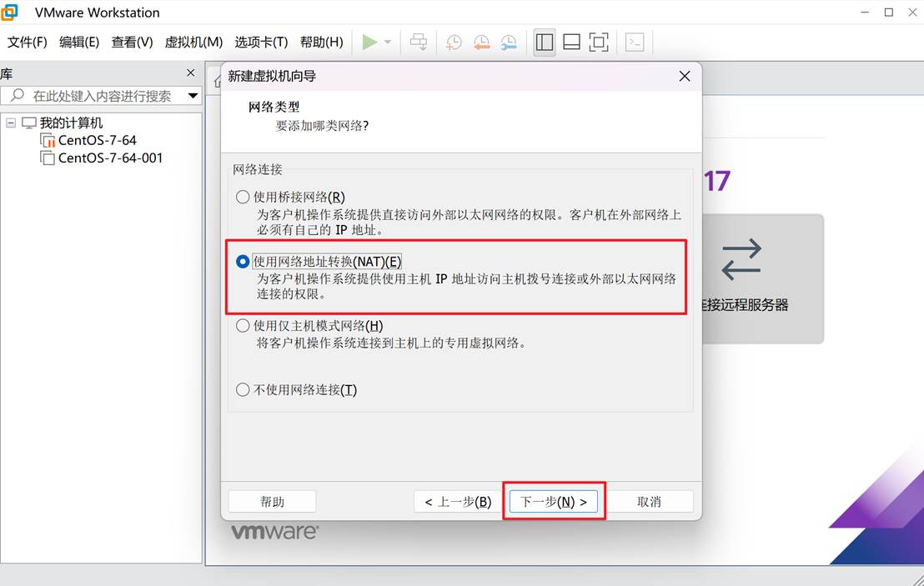Click the 网络类型 heading text
Viewport: 924px width, 586px height.
pyautogui.click(x=274, y=107)
